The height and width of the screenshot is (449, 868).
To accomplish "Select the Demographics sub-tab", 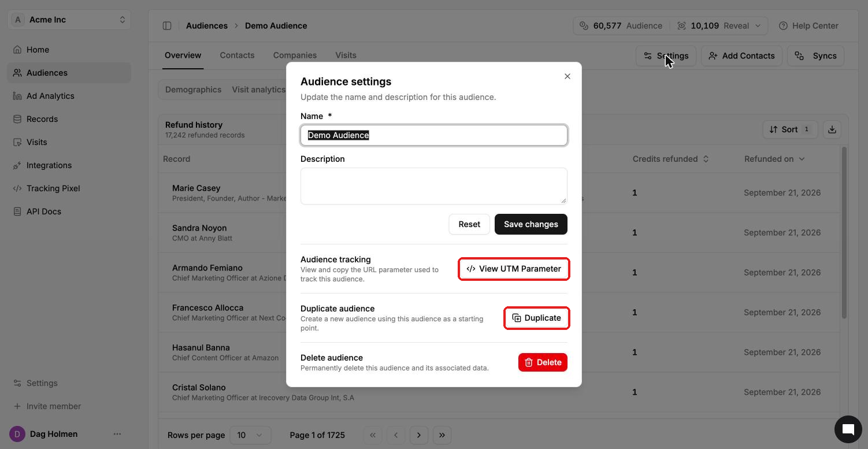I will pos(193,90).
